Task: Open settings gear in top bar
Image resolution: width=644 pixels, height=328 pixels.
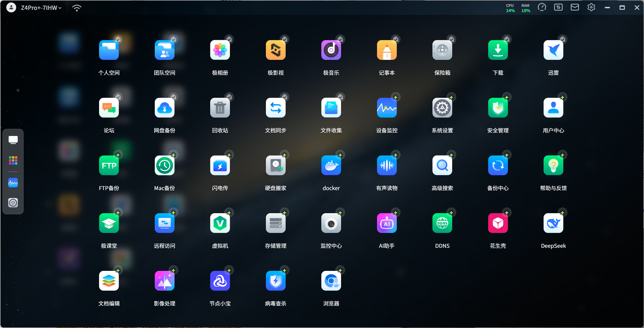Action: [591, 7]
